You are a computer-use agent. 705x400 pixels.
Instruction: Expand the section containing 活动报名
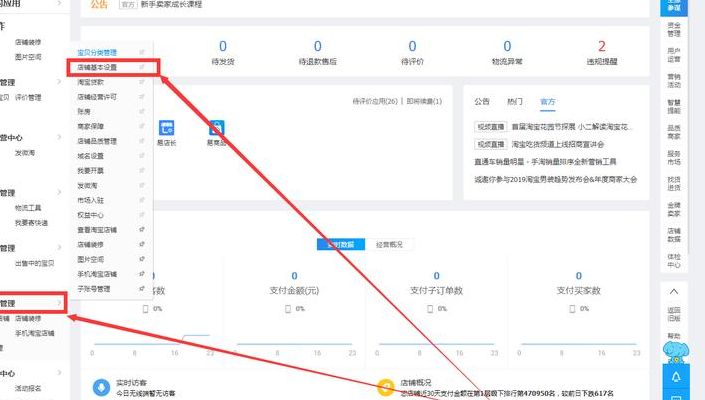tap(59, 373)
